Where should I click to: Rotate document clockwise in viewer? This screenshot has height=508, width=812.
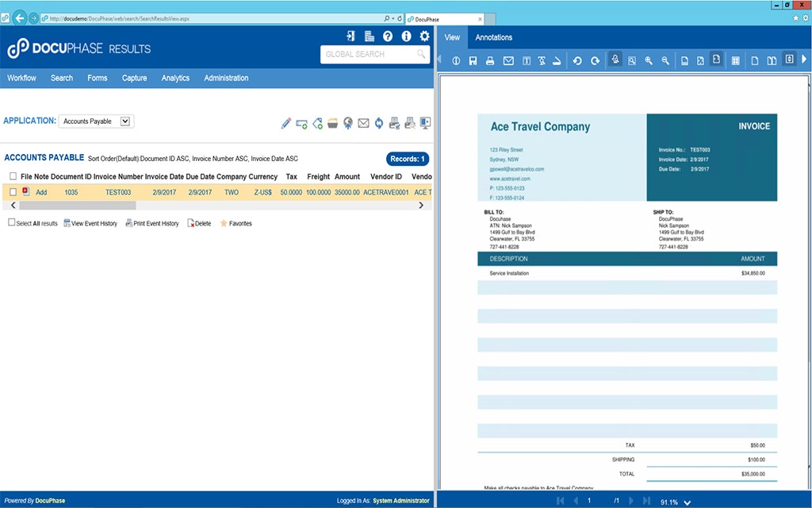(595, 60)
